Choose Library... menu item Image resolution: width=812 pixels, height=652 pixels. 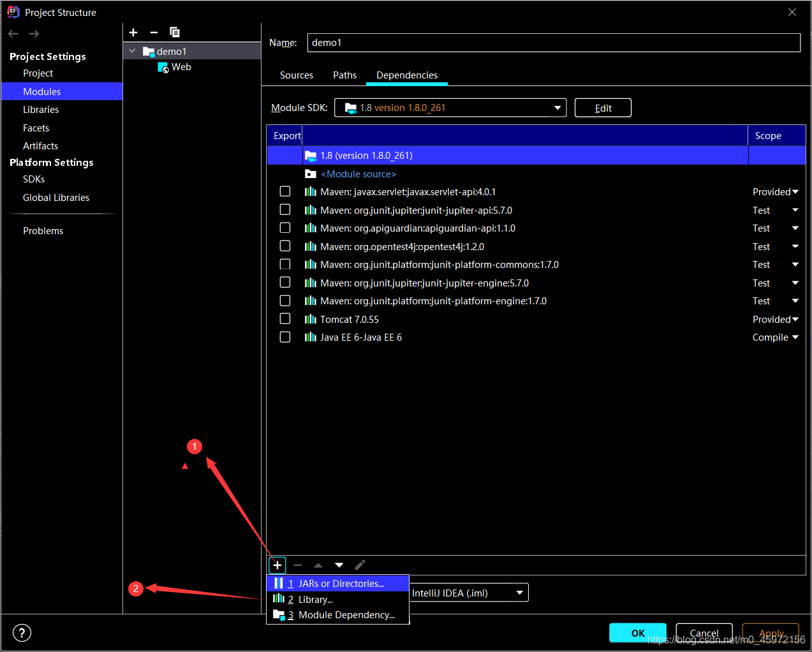337,600
